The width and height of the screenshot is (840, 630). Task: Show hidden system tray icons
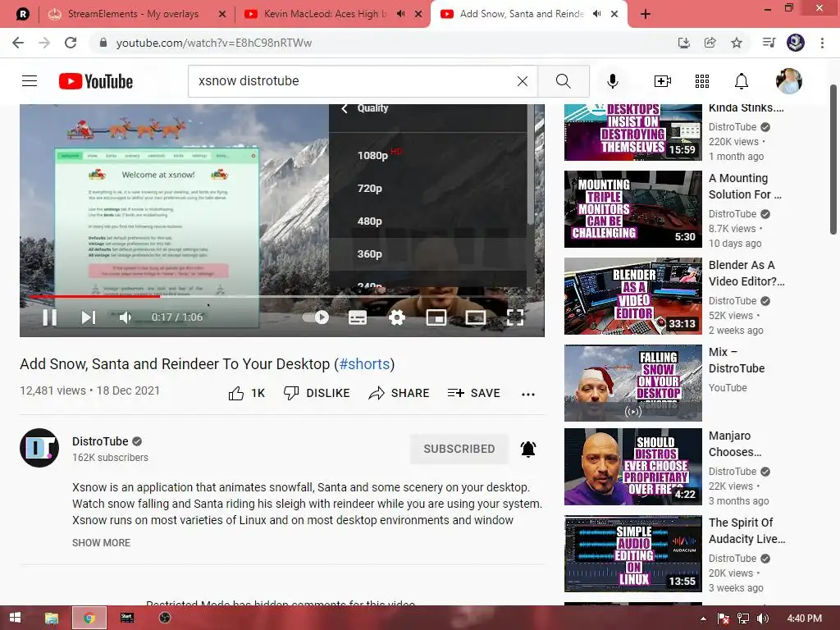[x=703, y=619]
